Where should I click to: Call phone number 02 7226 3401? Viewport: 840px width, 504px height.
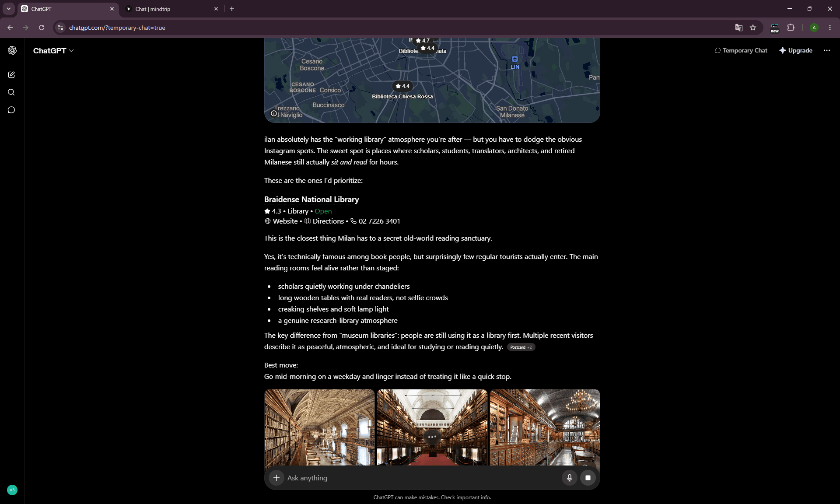point(375,221)
